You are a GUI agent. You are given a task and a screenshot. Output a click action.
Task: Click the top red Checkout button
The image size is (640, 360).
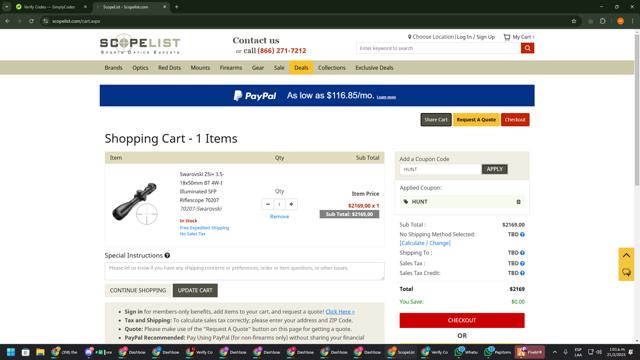[515, 120]
